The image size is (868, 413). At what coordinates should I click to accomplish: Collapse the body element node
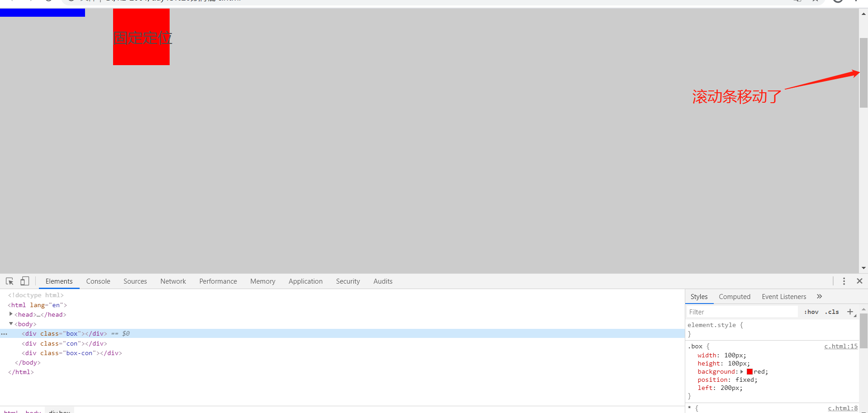11,323
